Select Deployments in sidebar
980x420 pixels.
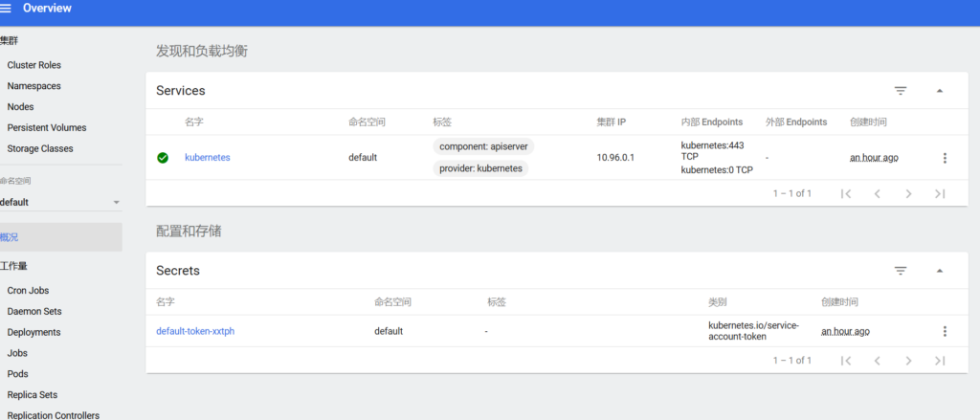coord(33,332)
